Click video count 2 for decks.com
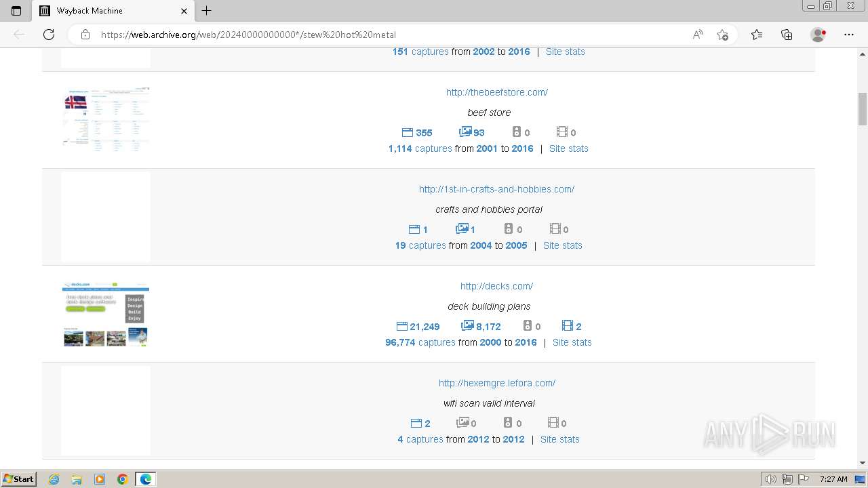The height and width of the screenshot is (488, 868). tap(572, 326)
